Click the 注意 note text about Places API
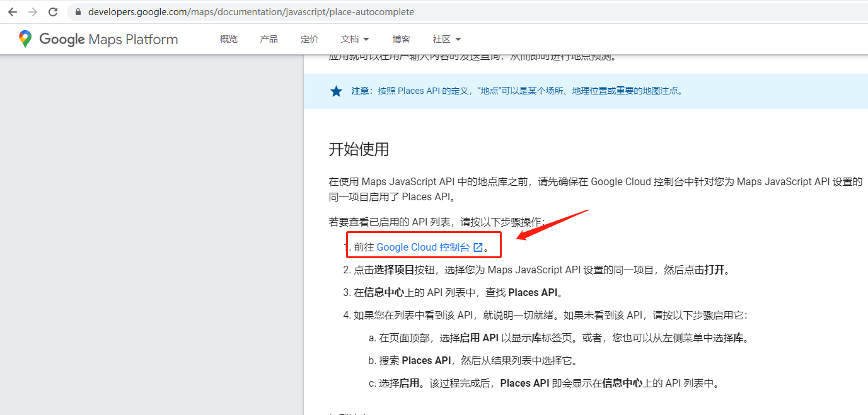 point(517,91)
